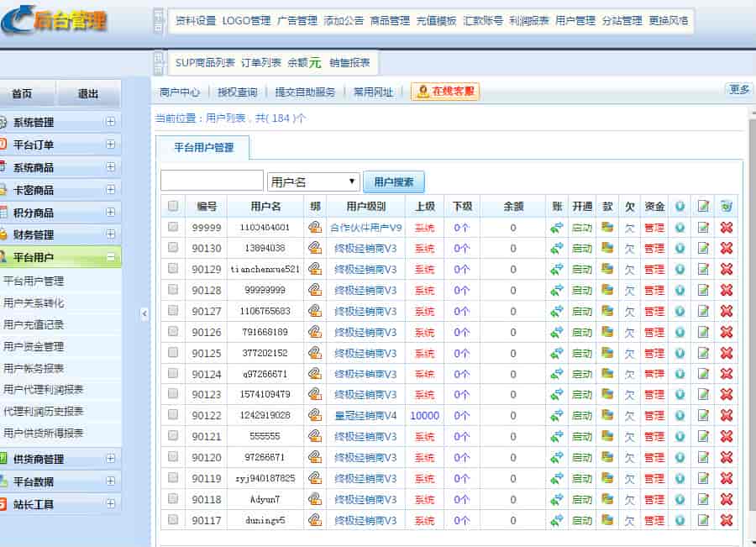Viewport: 756px width, 547px height.
Task: Open 用户管理 in the top menu
Action: tap(575, 21)
